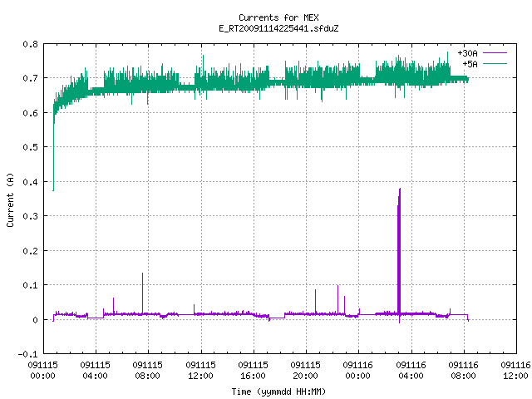
Task: Click the +30A legend label
Action: point(467,53)
